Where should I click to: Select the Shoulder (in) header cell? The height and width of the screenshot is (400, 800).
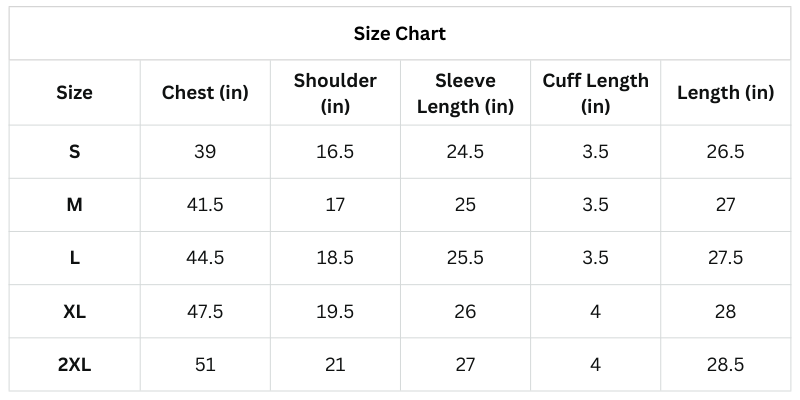(335, 93)
